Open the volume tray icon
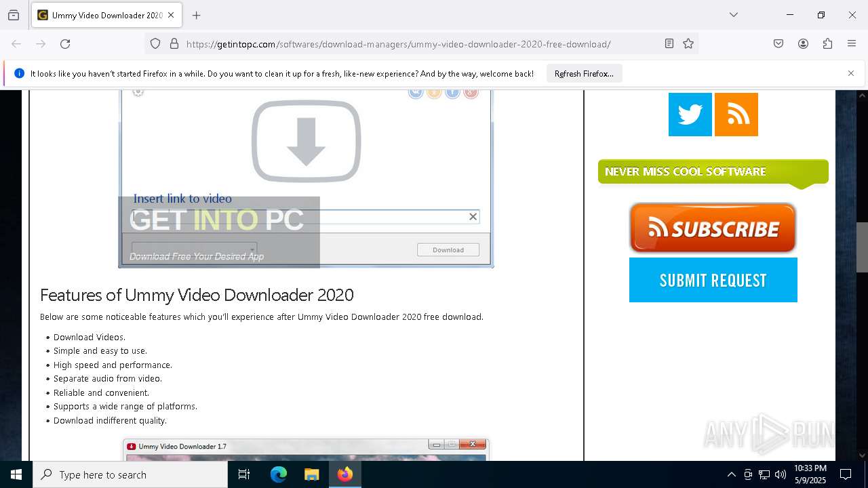 781,474
